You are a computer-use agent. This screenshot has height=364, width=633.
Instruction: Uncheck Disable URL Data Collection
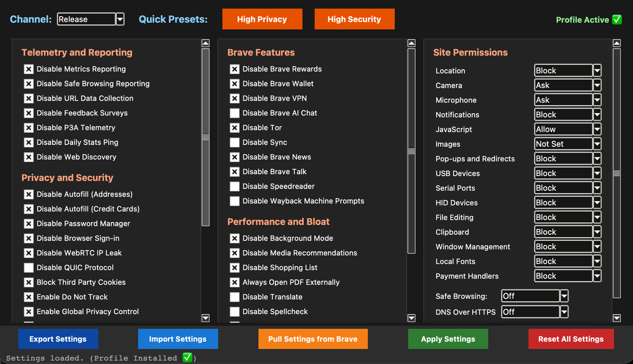29,98
